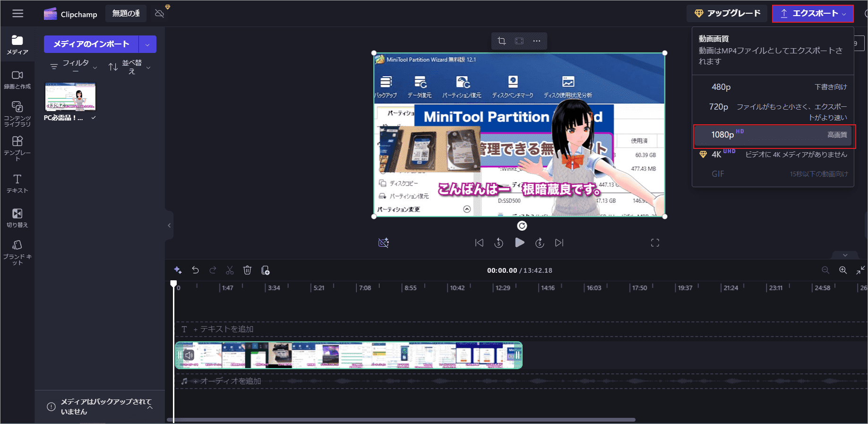Viewport: 868px width, 424px height.
Task: Click the AI sparkle tool in timeline toolbar
Action: click(x=178, y=270)
